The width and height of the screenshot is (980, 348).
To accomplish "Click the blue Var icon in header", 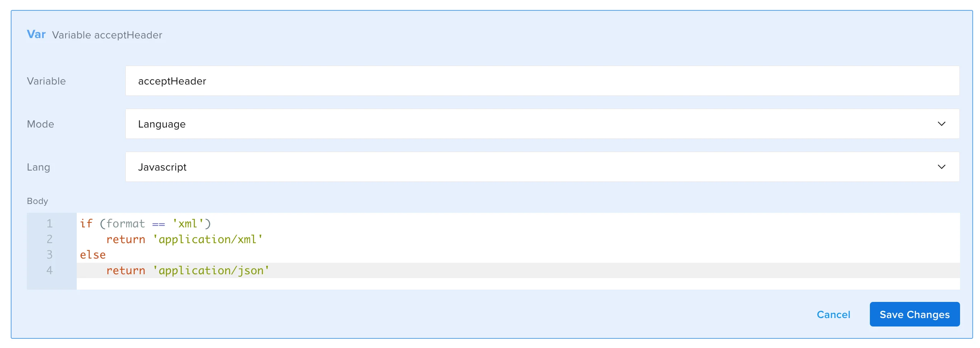I will click(36, 35).
